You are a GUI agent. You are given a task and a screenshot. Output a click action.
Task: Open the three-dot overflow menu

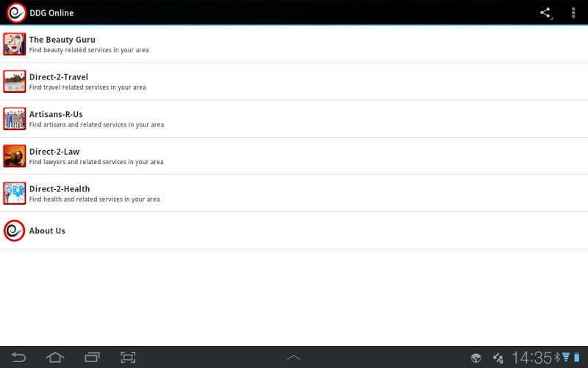pos(573,13)
